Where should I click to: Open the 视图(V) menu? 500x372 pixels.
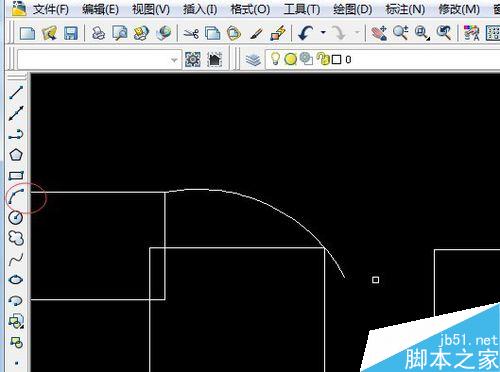pos(151,9)
